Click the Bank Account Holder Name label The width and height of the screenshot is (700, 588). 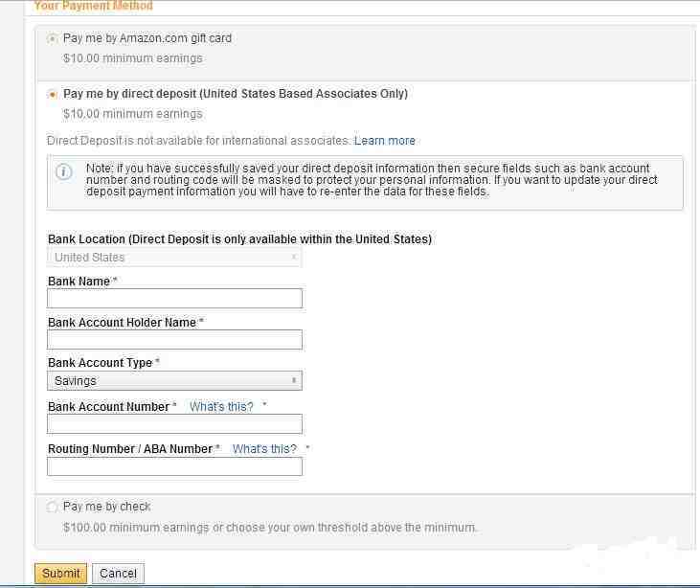point(122,323)
